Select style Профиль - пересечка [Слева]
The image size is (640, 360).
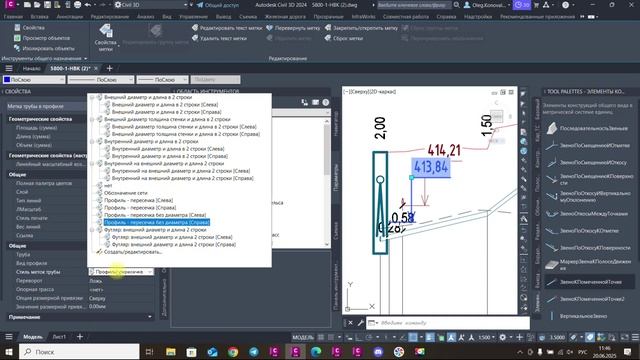[x=138, y=200]
